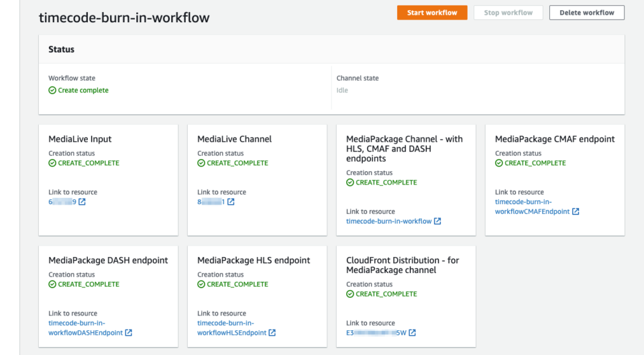The width and height of the screenshot is (644, 355).
Task: Open the MediaLive Input resource ID link
Action: point(62,202)
